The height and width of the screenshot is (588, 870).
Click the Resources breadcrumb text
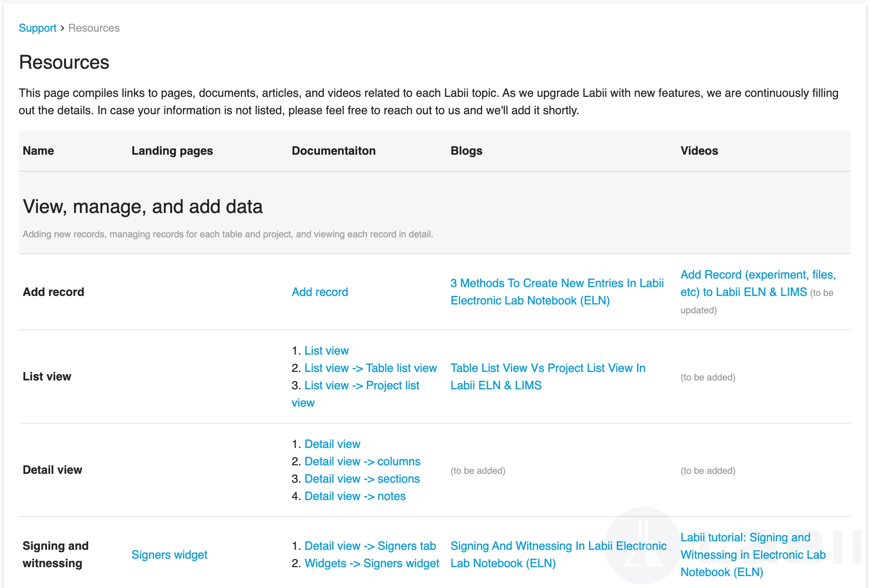[x=94, y=28]
